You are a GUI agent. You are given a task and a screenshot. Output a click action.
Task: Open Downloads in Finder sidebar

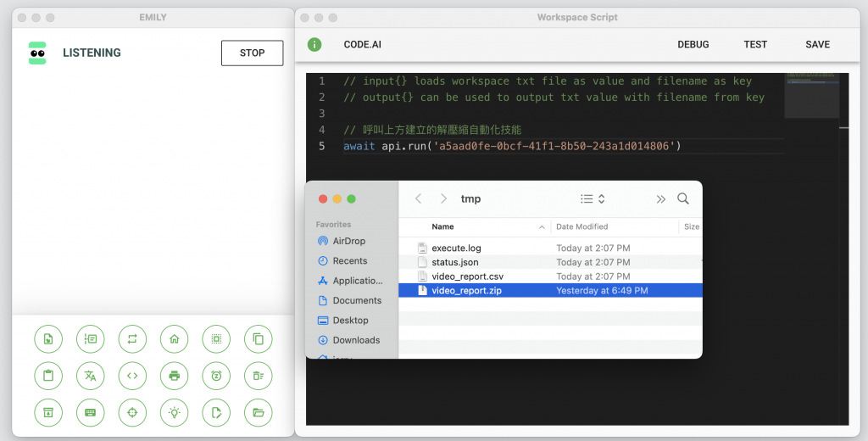(x=348, y=340)
